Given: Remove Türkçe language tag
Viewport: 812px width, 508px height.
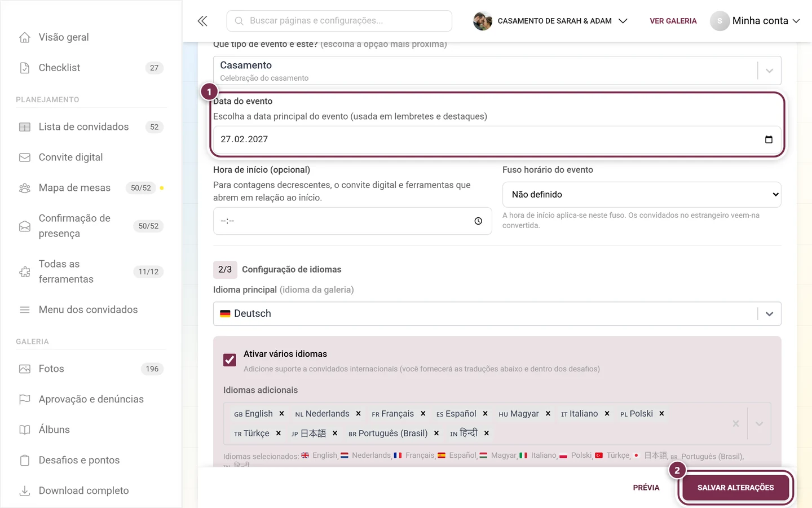Looking at the screenshot, I should (278, 433).
